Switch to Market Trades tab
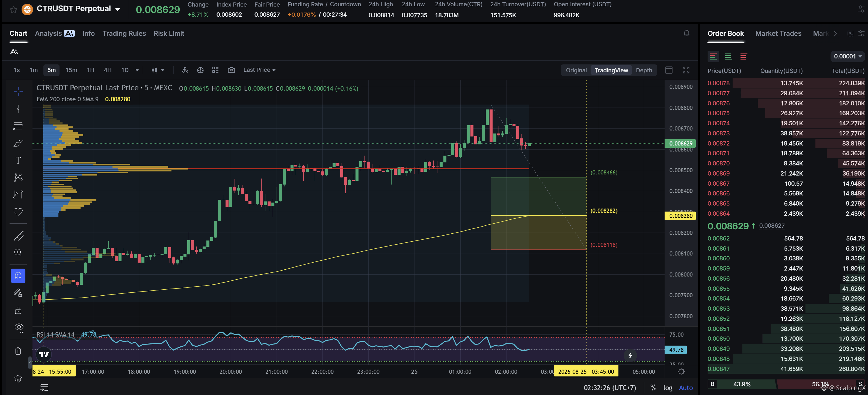The width and height of the screenshot is (868, 395). [778, 33]
